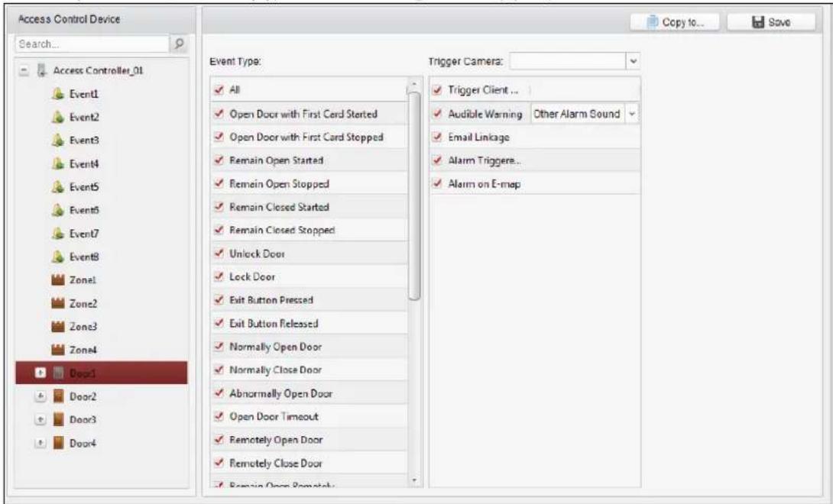Viewport: 833px width, 504px height.
Task: Toggle the Lock Door checkbox
Action: point(219,276)
